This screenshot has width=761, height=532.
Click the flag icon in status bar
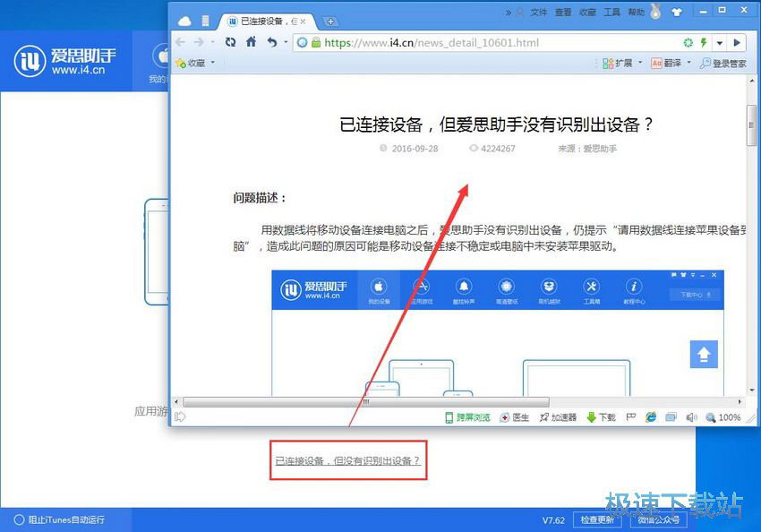(631, 417)
